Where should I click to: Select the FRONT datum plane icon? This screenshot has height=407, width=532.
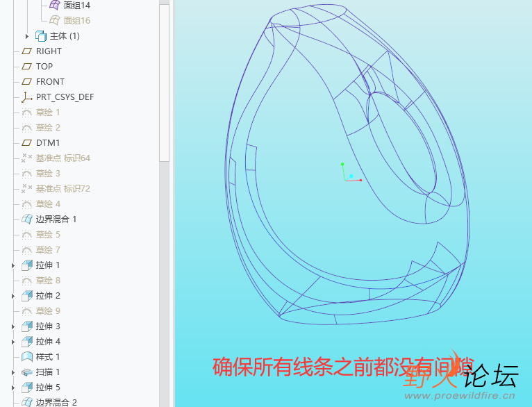pyautogui.click(x=27, y=82)
